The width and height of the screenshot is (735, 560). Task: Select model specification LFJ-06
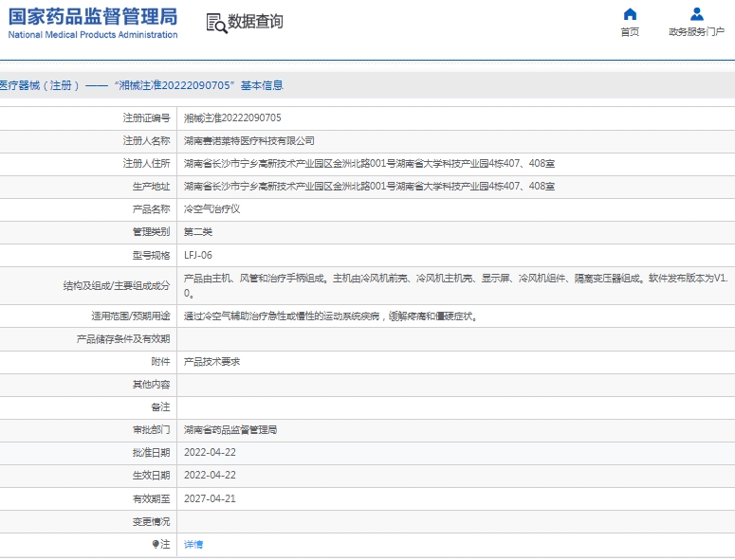tap(198, 255)
